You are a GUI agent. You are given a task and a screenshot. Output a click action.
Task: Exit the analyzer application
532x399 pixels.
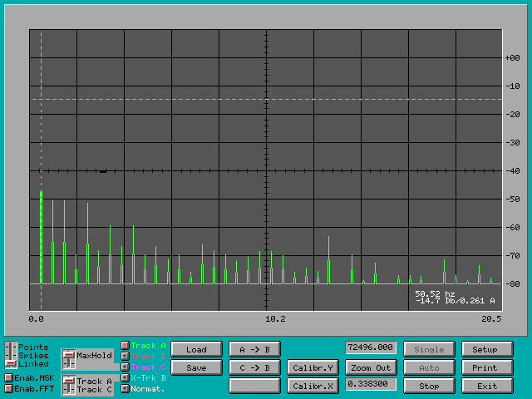487,386
